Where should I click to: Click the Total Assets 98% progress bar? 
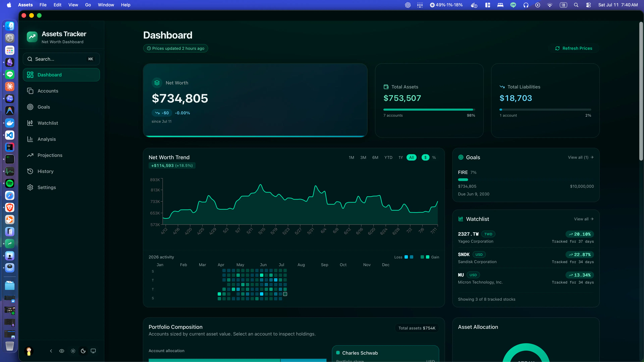click(x=429, y=109)
